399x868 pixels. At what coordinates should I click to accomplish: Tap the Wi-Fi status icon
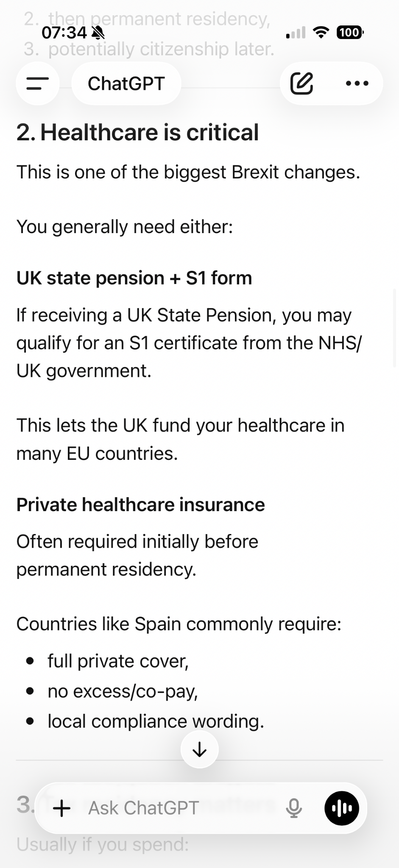coord(321,32)
